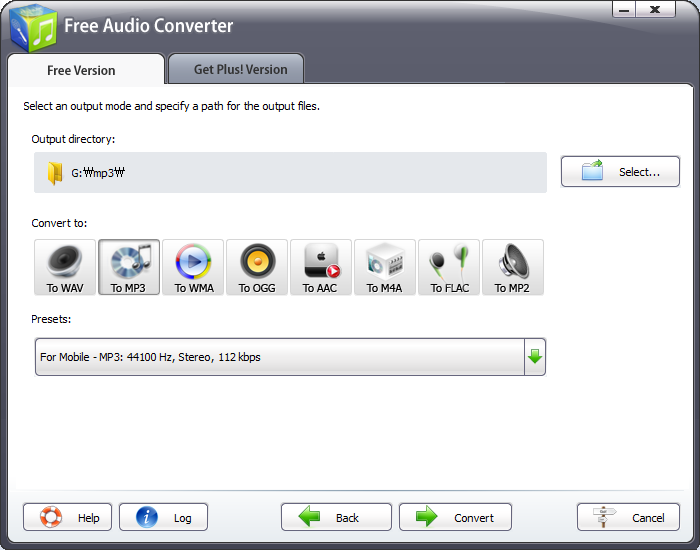The height and width of the screenshot is (550, 700).
Task: Click the G:\mp3\ output directory field
Action: (x=290, y=172)
